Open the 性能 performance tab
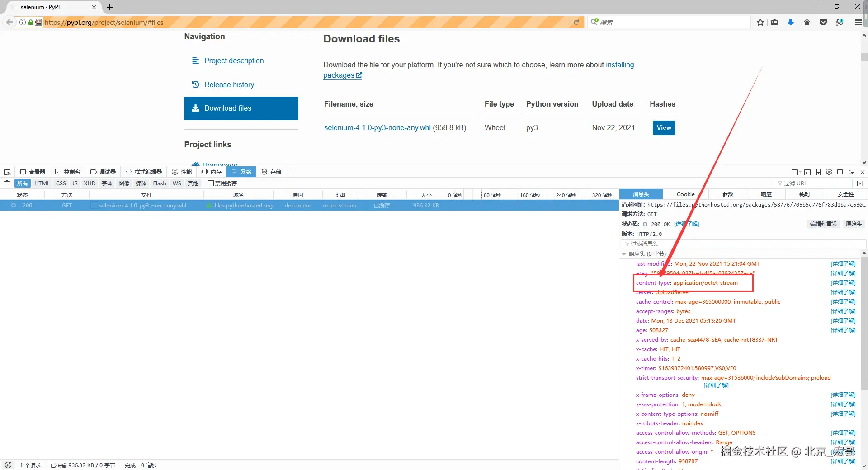Viewport: 868px width, 470px height. (182, 172)
